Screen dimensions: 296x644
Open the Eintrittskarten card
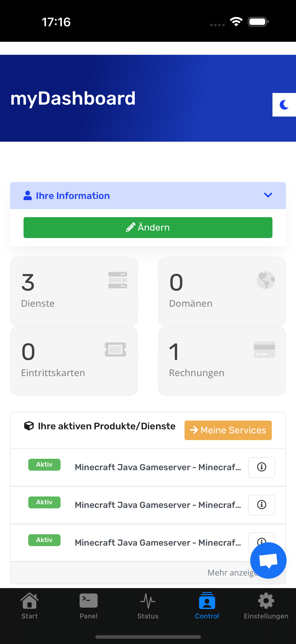coord(74,361)
